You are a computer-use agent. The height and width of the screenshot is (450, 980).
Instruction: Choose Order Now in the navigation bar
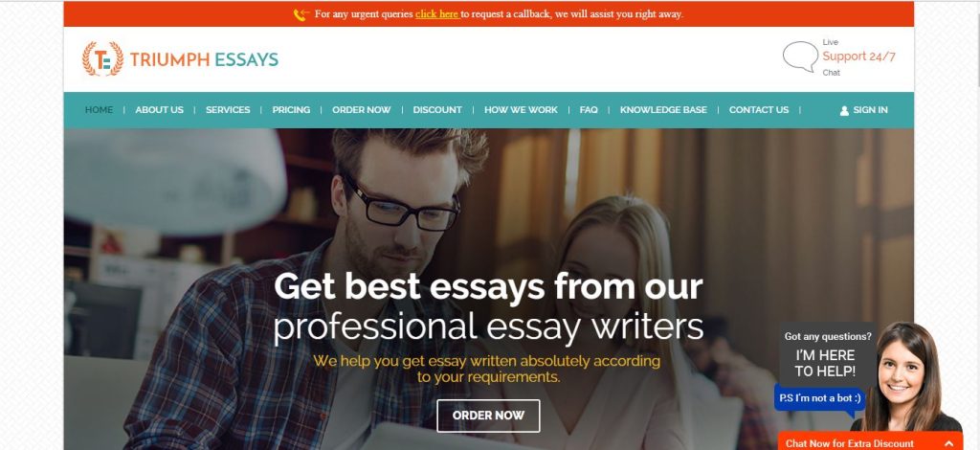(x=361, y=109)
